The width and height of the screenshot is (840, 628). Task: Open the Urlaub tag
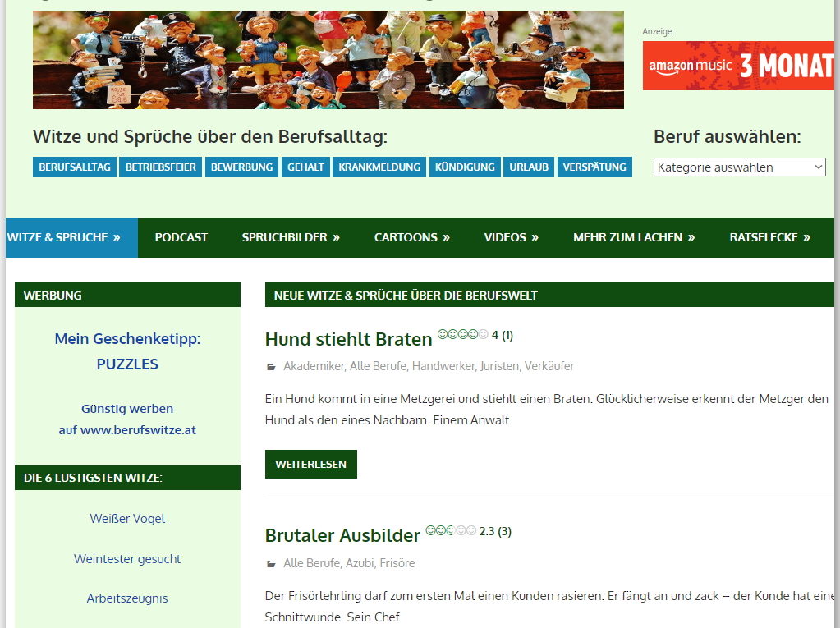click(x=529, y=167)
